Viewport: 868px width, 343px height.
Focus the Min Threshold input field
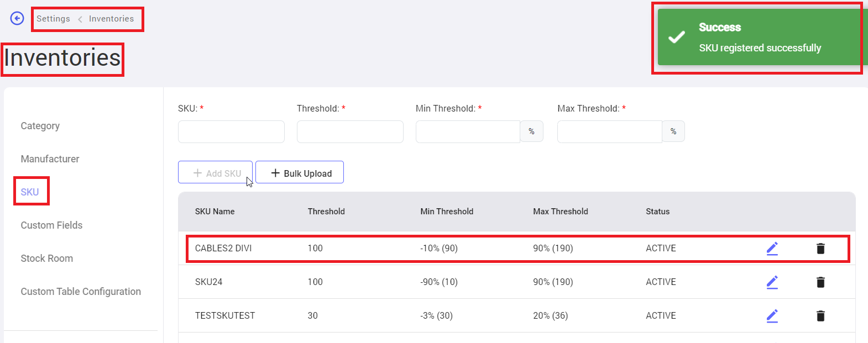[x=468, y=131]
